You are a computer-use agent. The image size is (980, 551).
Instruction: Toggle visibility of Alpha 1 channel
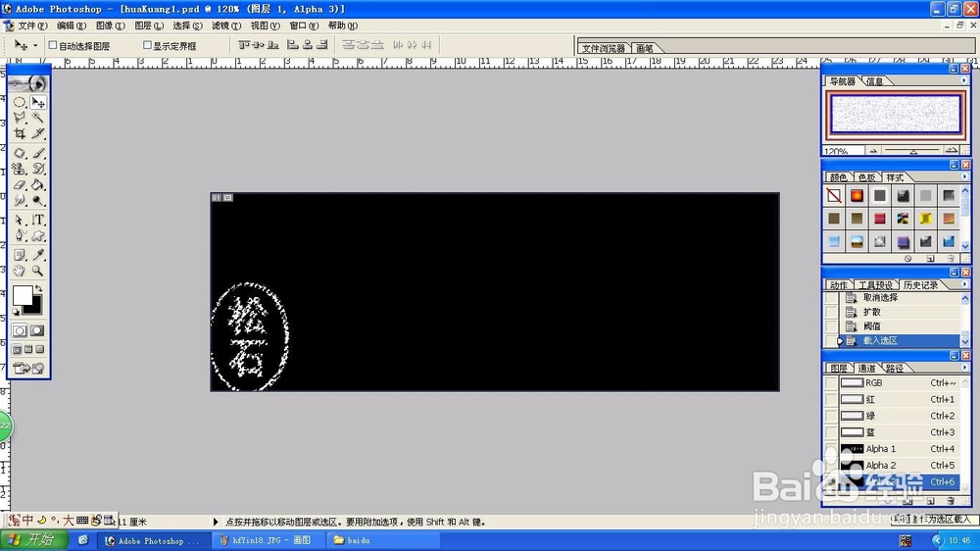[831, 449]
